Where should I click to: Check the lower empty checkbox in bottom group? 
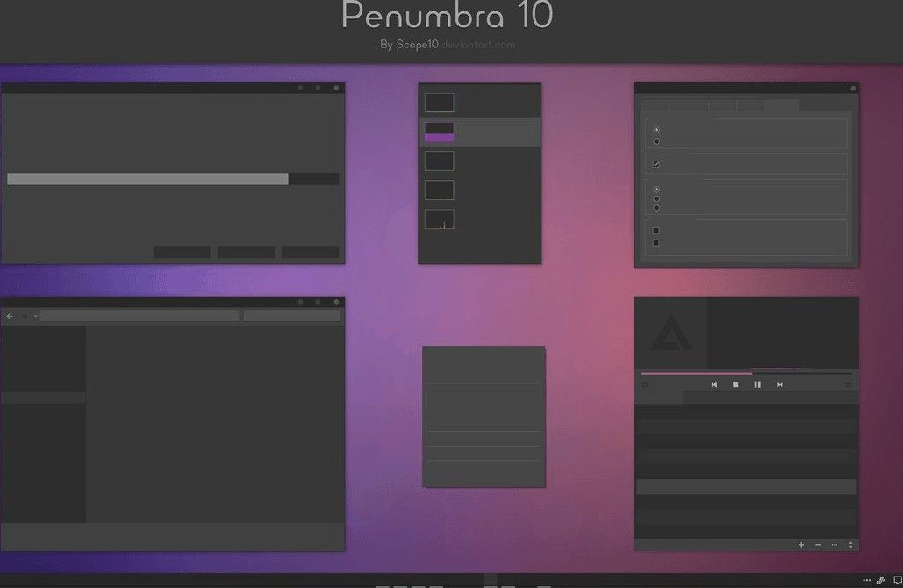coord(656,242)
